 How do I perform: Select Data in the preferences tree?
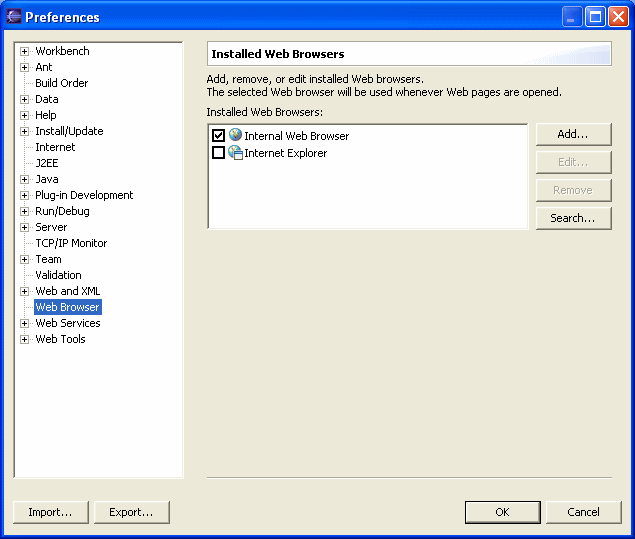[x=47, y=99]
